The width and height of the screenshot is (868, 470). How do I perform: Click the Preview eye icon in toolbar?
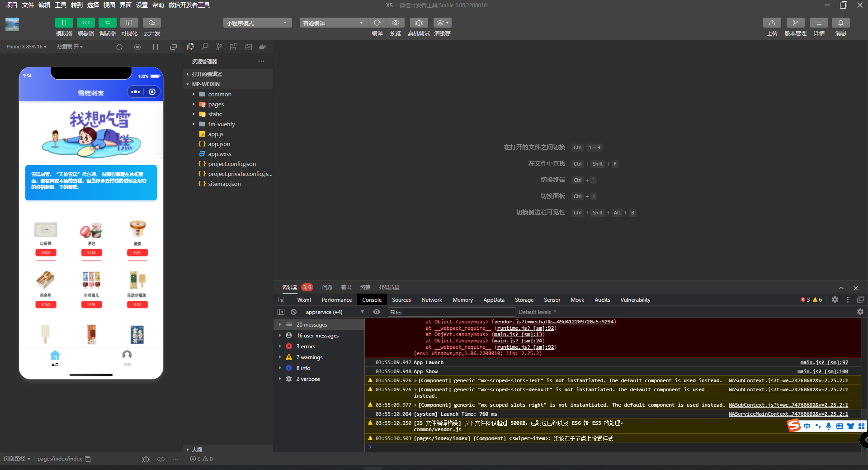(x=395, y=23)
